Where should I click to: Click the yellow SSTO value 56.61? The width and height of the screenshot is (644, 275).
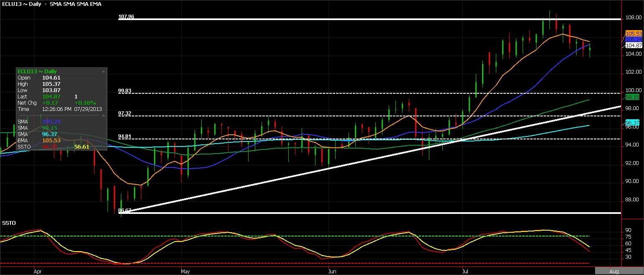pyautogui.click(x=82, y=147)
